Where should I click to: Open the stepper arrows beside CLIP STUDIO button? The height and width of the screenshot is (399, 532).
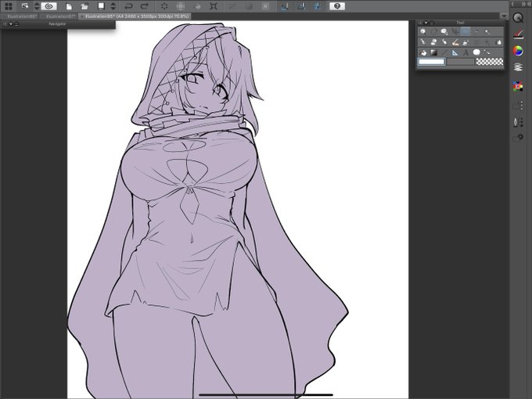pyautogui.click(x=37, y=6)
